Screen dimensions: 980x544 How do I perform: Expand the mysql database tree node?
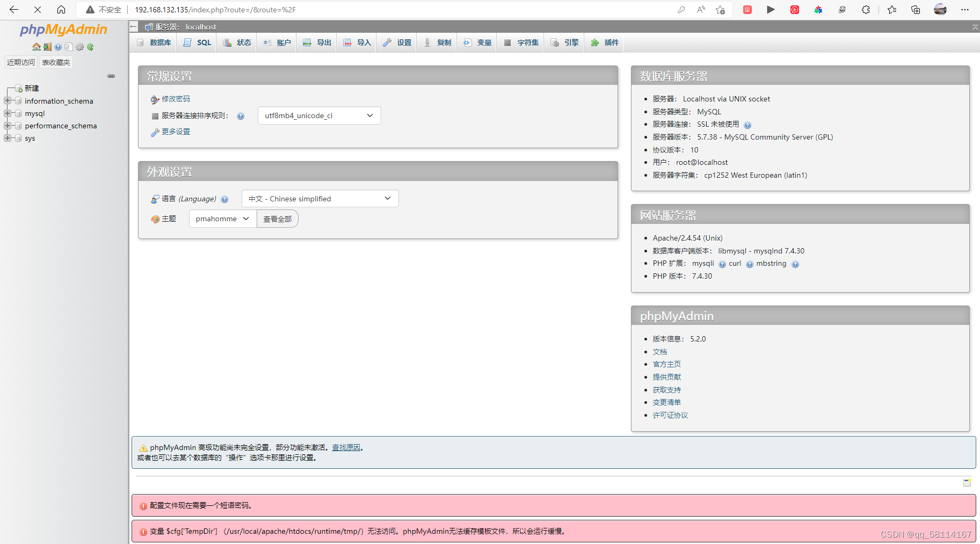point(8,113)
